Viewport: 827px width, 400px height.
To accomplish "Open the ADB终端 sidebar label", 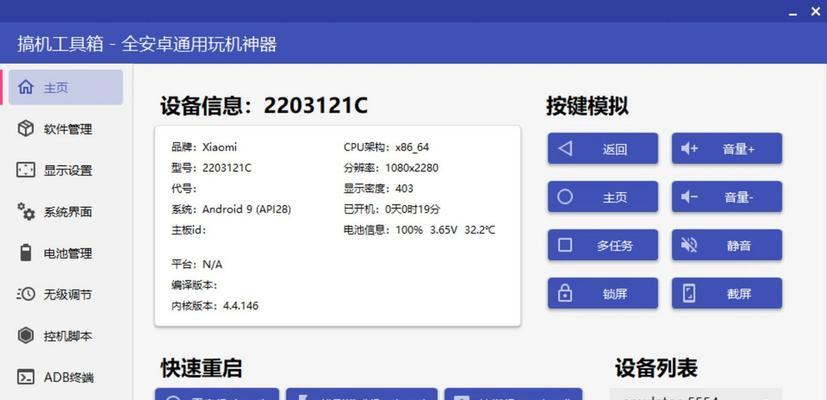I will tap(69, 377).
